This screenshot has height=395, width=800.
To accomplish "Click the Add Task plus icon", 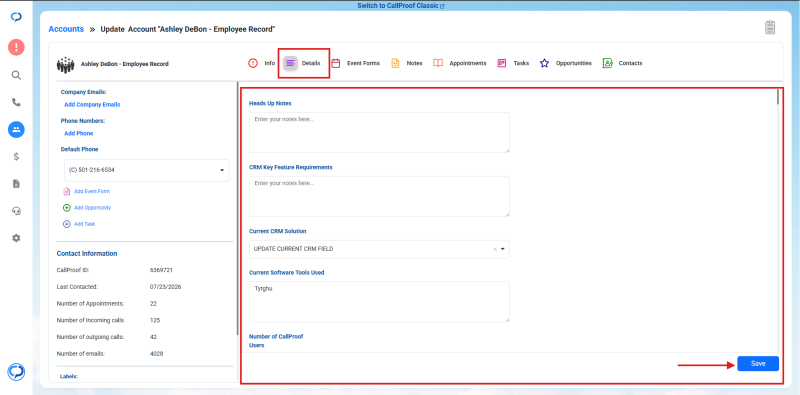I will coord(66,224).
